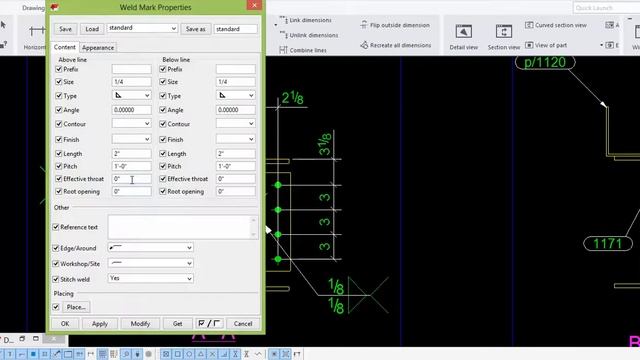Click OK in Weld Mark Properties
The image size is (640, 360).
(65, 324)
